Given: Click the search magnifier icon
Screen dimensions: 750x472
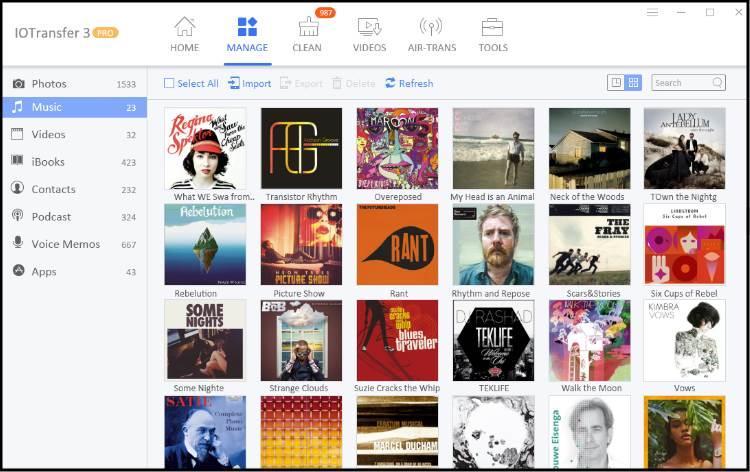Looking at the screenshot, I should tap(717, 83).
